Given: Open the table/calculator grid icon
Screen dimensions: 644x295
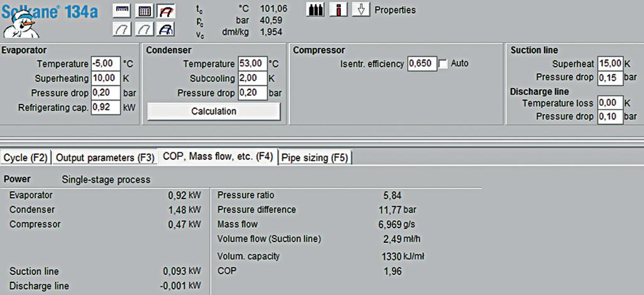Looking at the screenshot, I should coord(144,11).
